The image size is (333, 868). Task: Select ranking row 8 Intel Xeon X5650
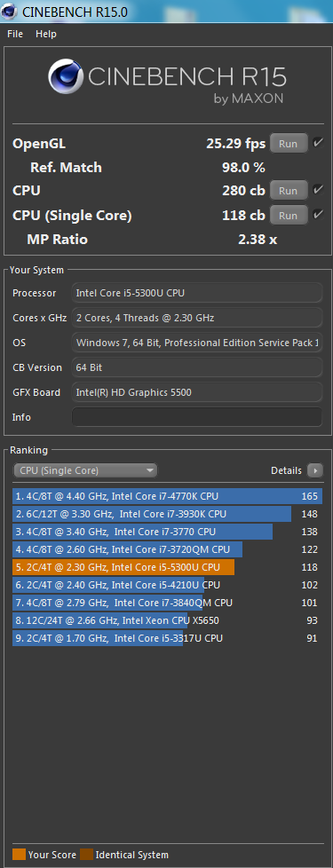point(167,620)
